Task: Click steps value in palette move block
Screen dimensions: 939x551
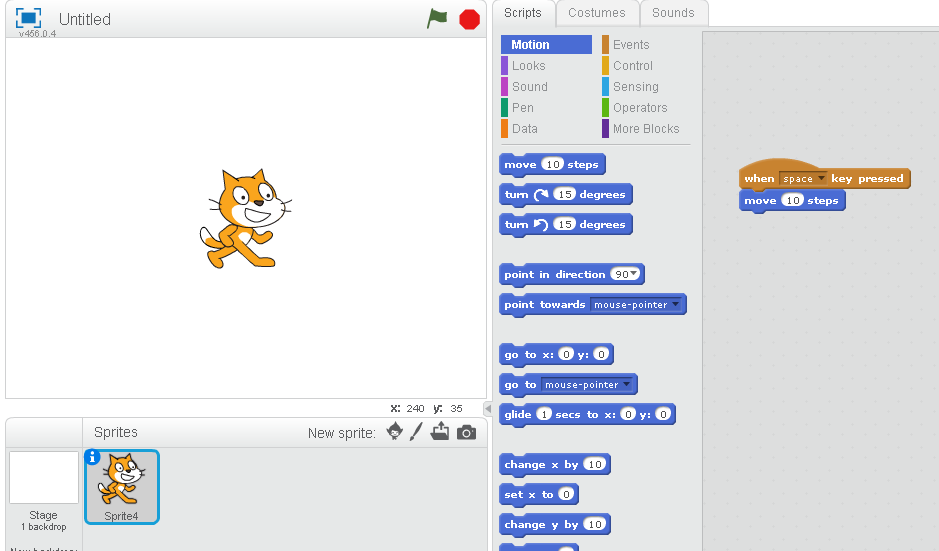Action: 553,164
